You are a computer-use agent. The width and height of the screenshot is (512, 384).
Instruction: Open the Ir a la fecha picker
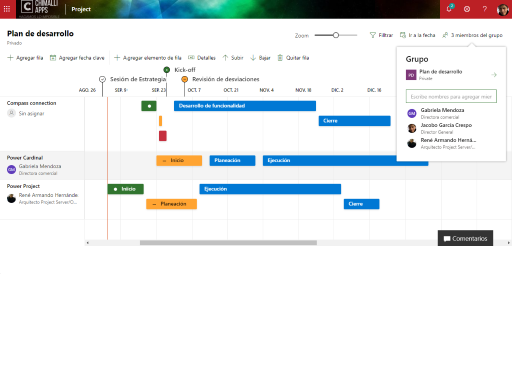click(x=418, y=35)
